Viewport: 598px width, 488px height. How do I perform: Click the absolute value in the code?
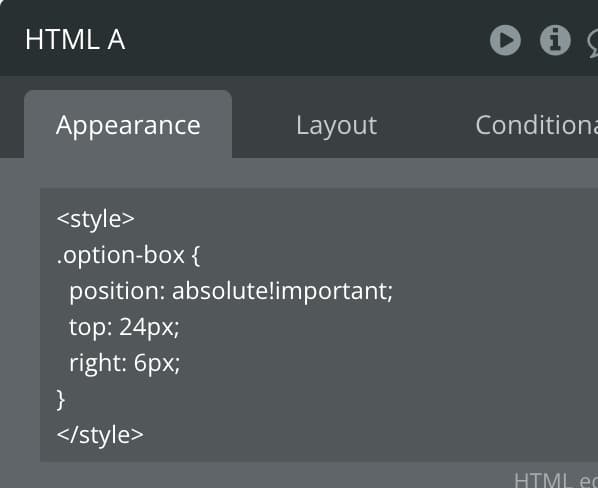(x=220, y=291)
